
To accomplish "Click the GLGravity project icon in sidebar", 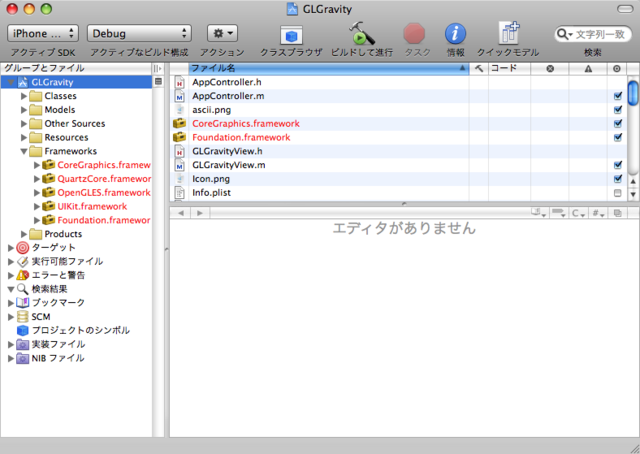I will point(22,82).
